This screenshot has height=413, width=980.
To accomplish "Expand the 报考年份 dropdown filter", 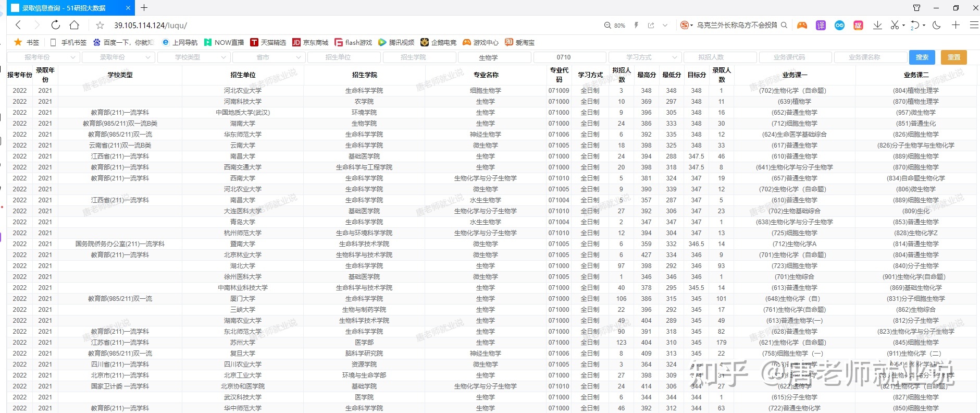I will pyautogui.click(x=44, y=57).
